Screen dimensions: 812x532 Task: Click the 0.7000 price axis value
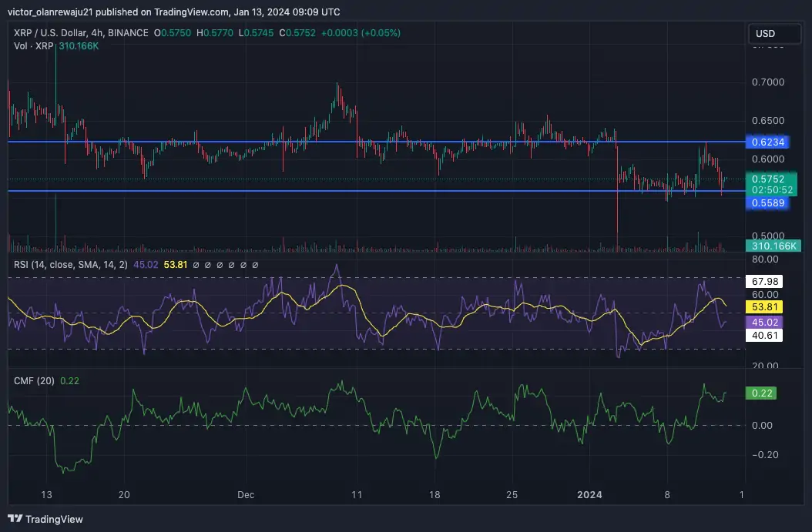[x=768, y=82]
